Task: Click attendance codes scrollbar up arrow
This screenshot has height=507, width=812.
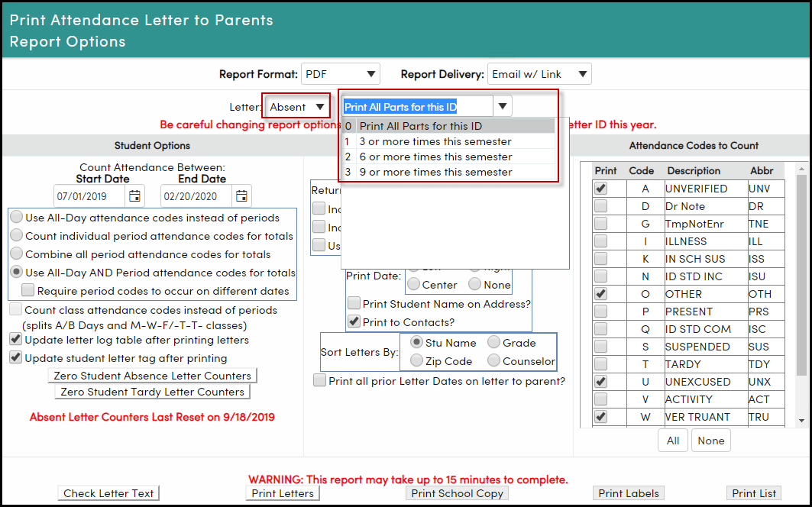Action: [x=801, y=169]
